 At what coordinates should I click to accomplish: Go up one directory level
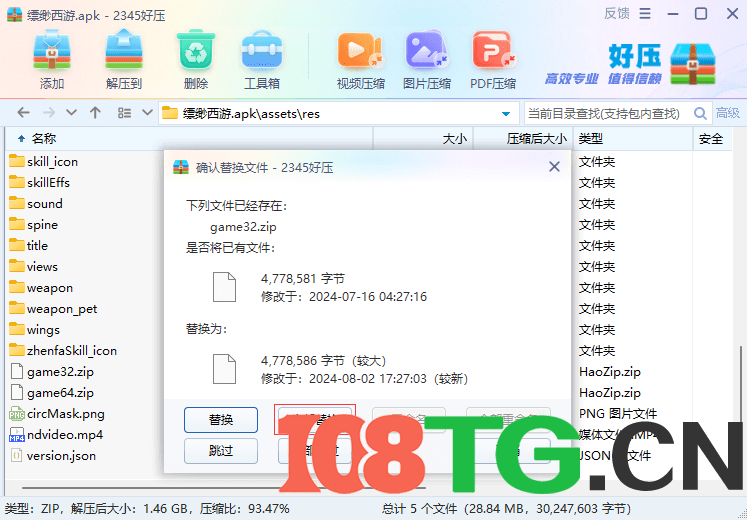(x=95, y=113)
